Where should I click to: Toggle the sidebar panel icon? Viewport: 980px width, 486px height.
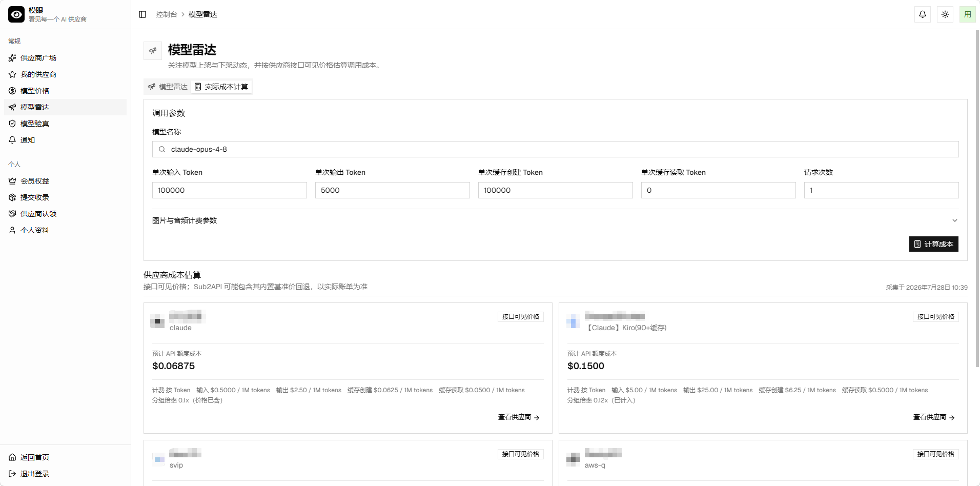(x=142, y=14)
